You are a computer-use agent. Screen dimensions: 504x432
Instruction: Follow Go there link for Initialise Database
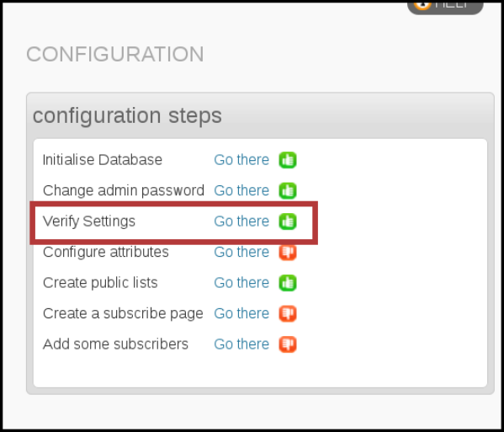tap(241, 160)
